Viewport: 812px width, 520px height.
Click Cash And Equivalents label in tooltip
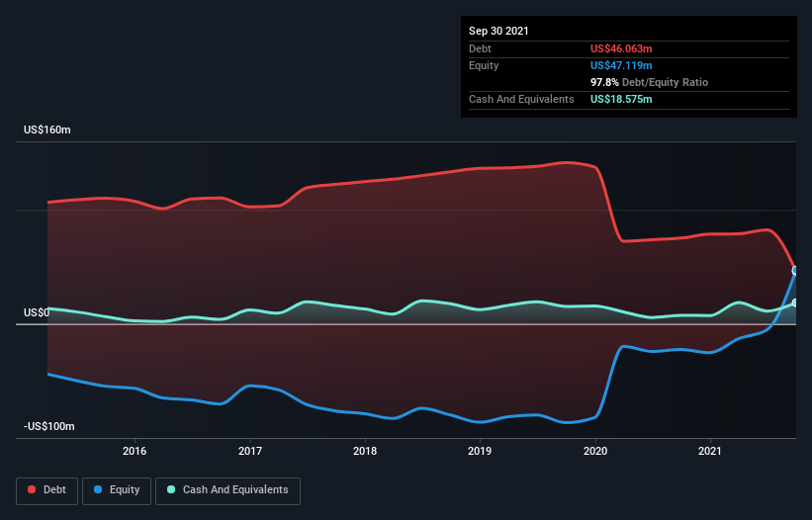click(x=521, y=99)
